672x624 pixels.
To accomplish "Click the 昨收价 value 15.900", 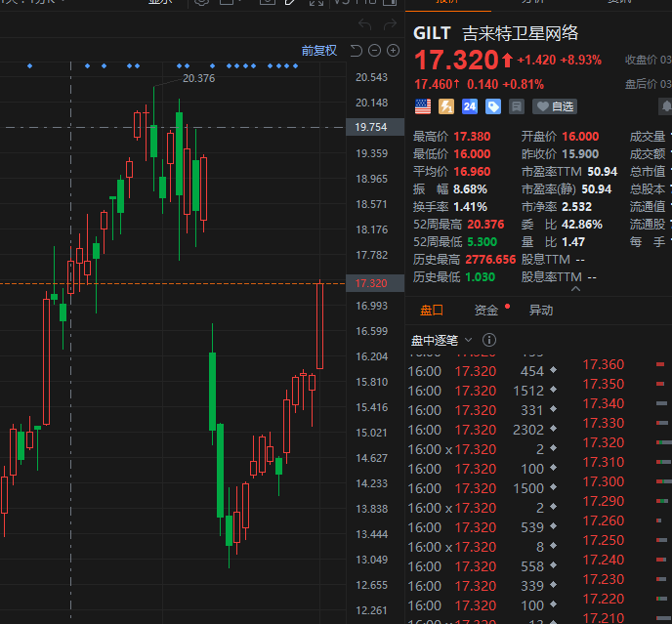I will pos(580,154).
